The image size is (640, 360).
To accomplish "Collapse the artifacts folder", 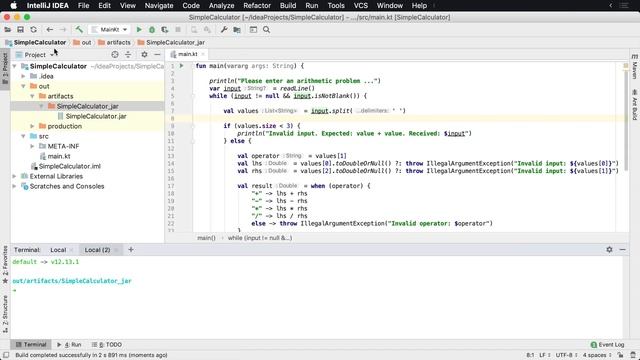I will click(32, 96).
